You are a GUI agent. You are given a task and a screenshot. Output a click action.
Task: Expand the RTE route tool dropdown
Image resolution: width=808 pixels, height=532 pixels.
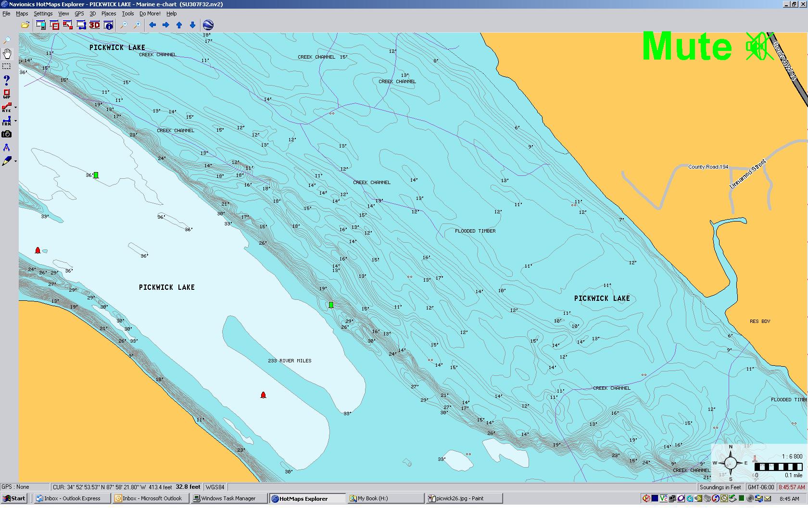coord(15,108)
